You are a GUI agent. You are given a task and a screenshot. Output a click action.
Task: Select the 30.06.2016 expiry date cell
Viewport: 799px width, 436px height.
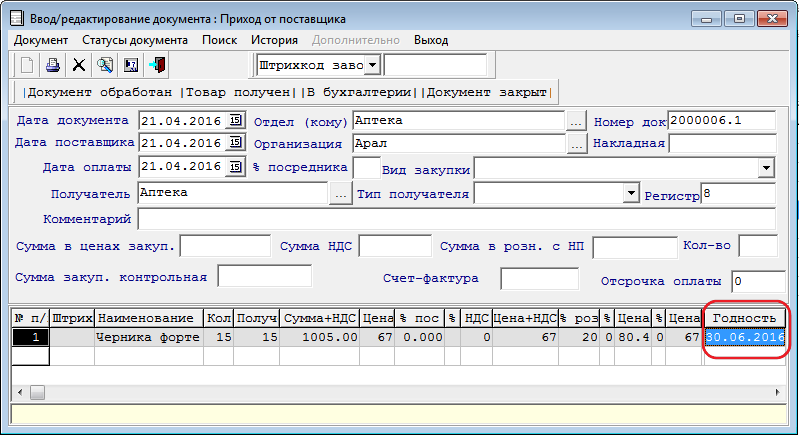(744, 337)
